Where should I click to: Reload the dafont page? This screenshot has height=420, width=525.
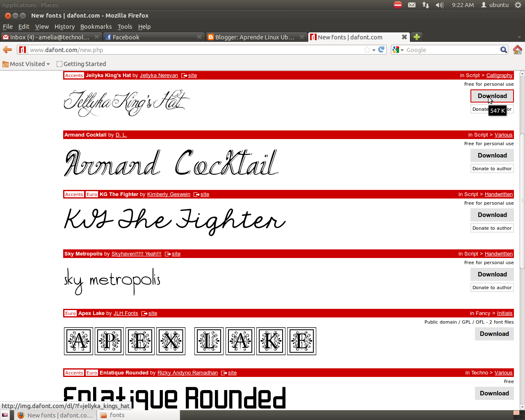tap(381, 50)
